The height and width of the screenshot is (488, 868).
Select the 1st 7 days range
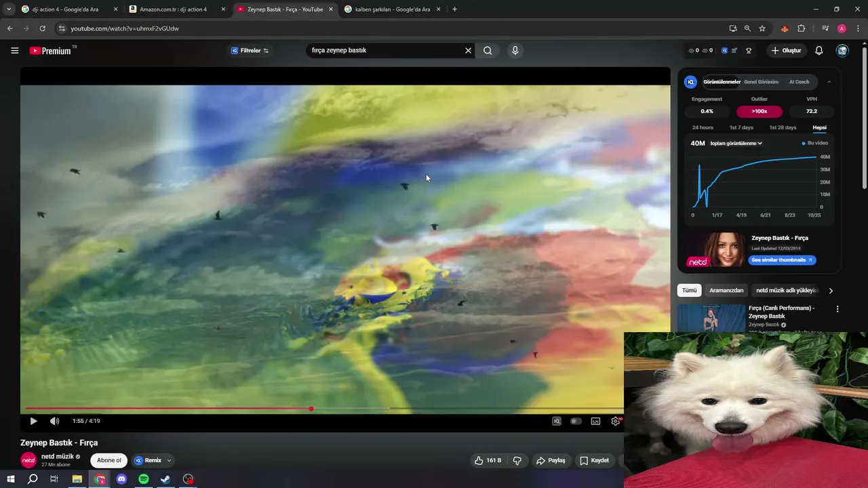pyautogui.click(x=741, y=127)
